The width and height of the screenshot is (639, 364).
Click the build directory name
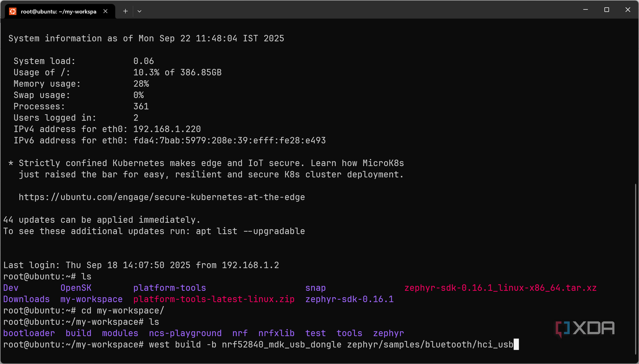tap(79, 333)
